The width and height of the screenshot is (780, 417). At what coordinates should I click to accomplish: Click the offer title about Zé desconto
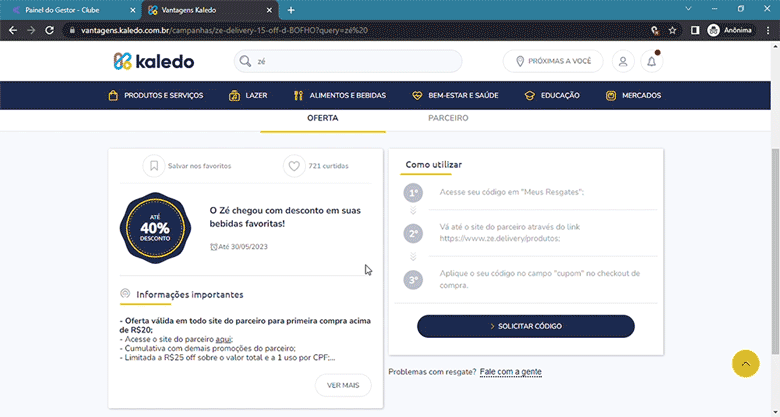point(285,217)
